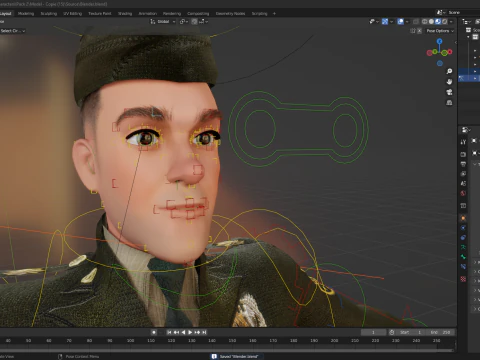Open the red World properties tab
Image resolution: width=480 pixels, height=360 pixels.
click(463, 193)
